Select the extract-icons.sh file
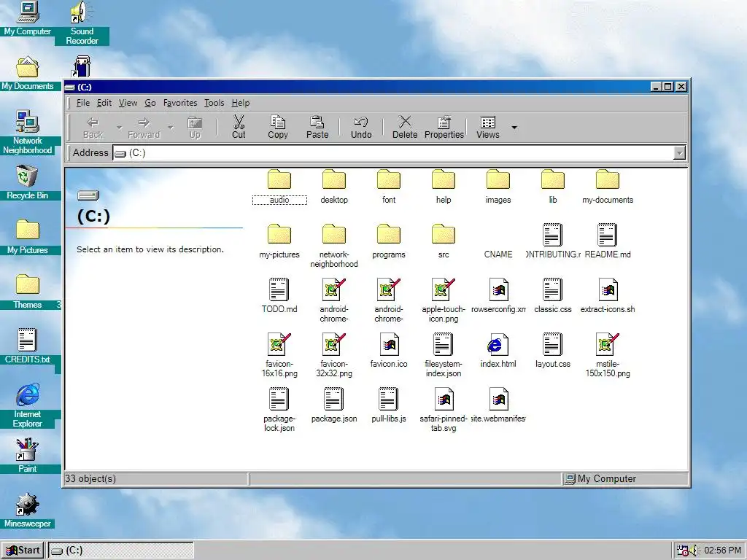This screenshot has height=560, width=747. click(608, 296)
